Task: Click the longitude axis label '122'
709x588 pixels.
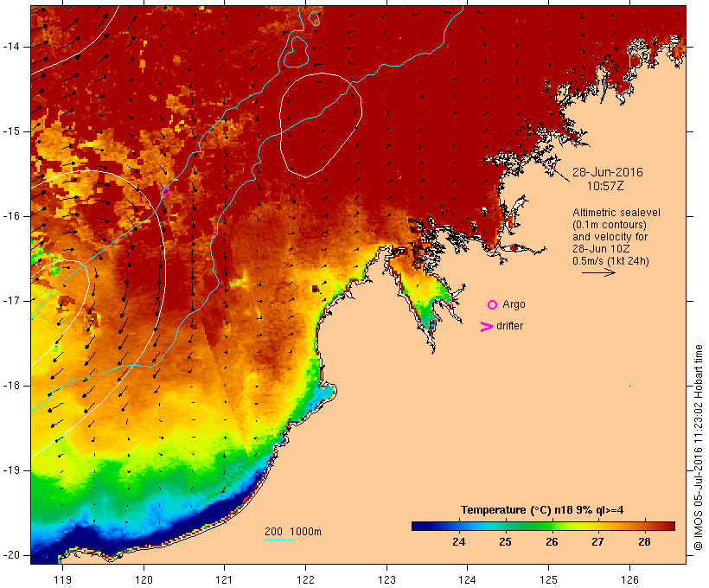Action: coord(306,579)
